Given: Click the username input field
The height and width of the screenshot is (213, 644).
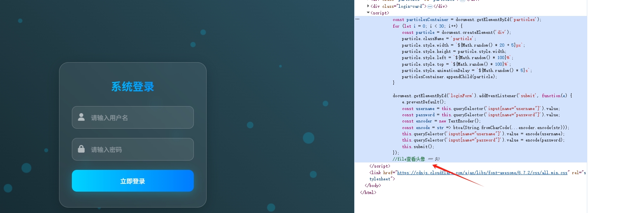Looking at the screenshot, I should point(132,117).
